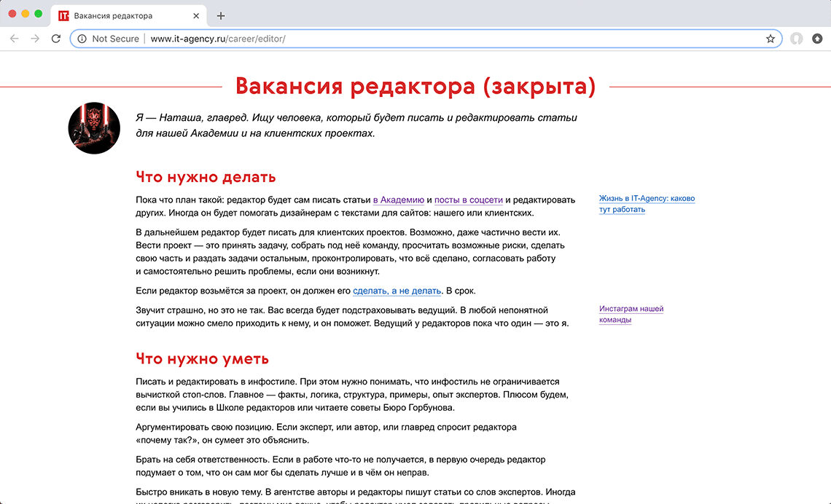
Task: Reload the page with refresh icon
Action: point(55,39)
